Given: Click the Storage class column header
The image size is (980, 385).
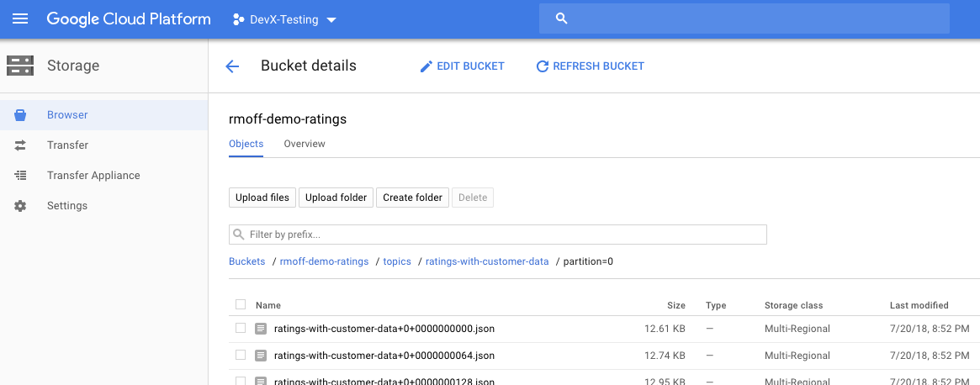Looking at the screenshot, I should click(x=794, y=306).
